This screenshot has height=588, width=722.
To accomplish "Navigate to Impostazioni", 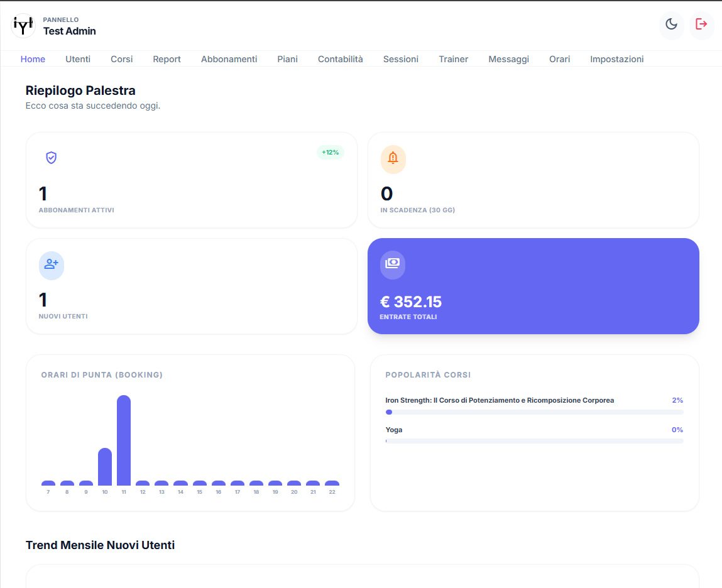I will coord(616,58).
